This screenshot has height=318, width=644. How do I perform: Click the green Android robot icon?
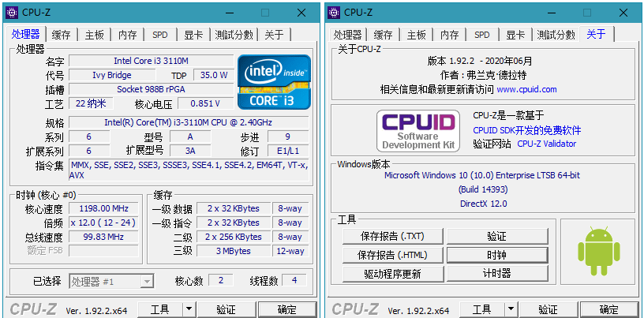pos(598,251)
